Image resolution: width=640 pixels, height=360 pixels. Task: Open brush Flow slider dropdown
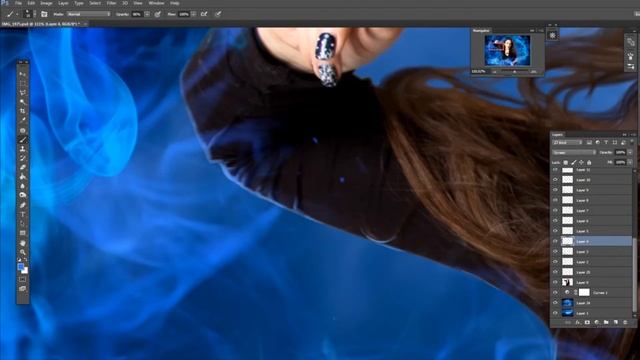click(193, 14)
